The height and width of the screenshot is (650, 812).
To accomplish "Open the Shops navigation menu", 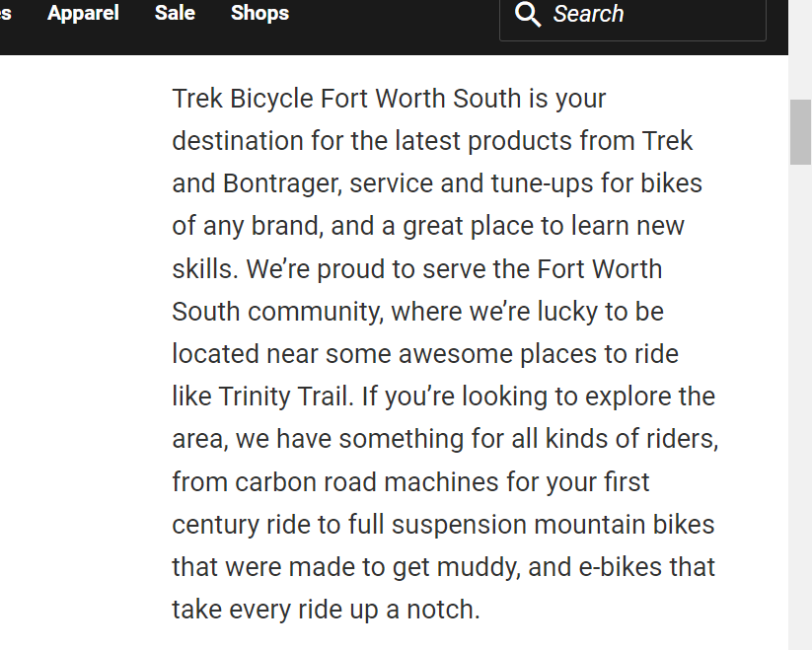I will click(x=259, y=13).
